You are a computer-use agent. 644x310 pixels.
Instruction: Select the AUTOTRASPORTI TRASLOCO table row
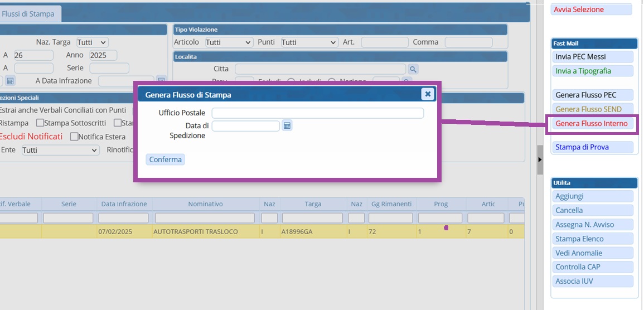(195, 231)
